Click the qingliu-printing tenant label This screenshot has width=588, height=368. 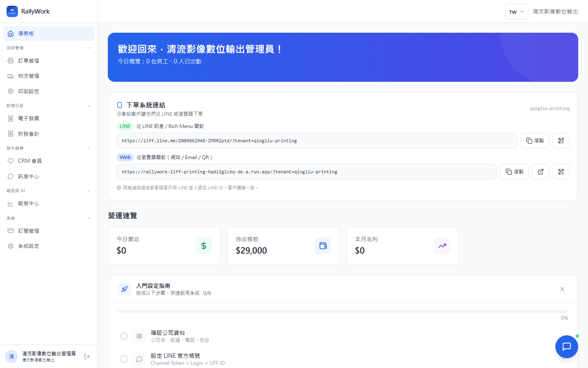coord(550,109)
